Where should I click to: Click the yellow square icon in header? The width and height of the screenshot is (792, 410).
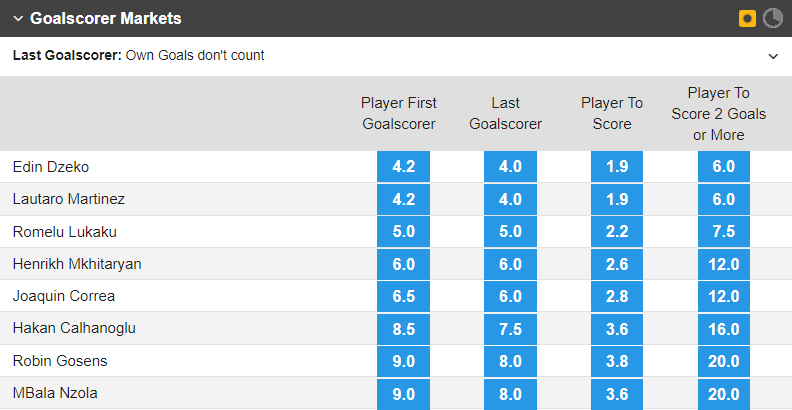tap(747, 18)
